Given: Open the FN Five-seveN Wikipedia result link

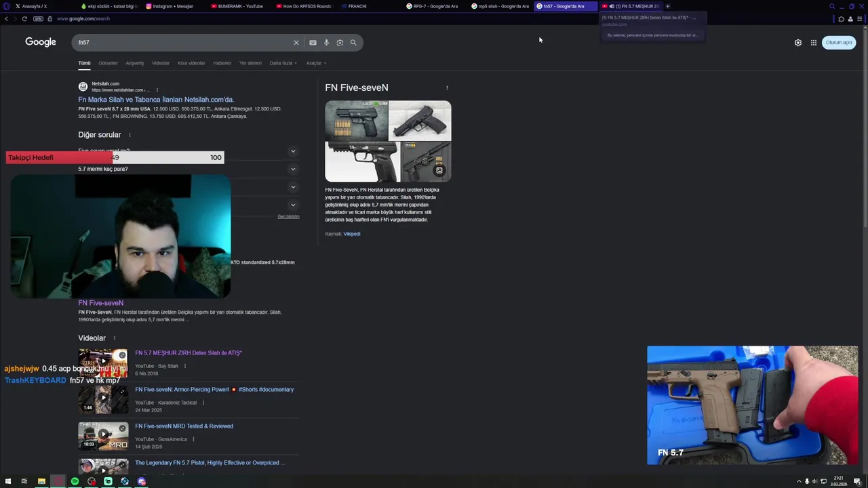Looking at the screenshot, I should click(100, 303).
